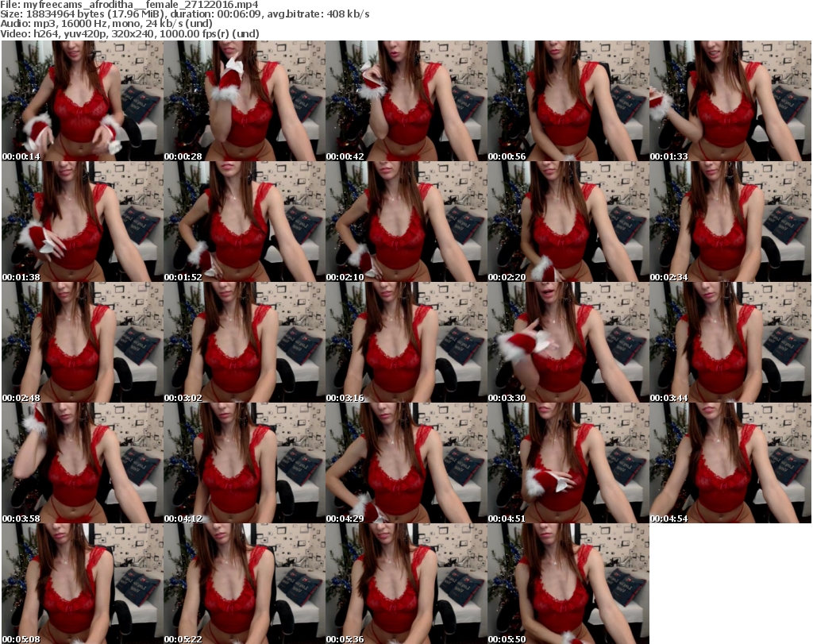Click the 'File:' name line in header
This screenshot has height=644, width=813.
click(129, 5)
